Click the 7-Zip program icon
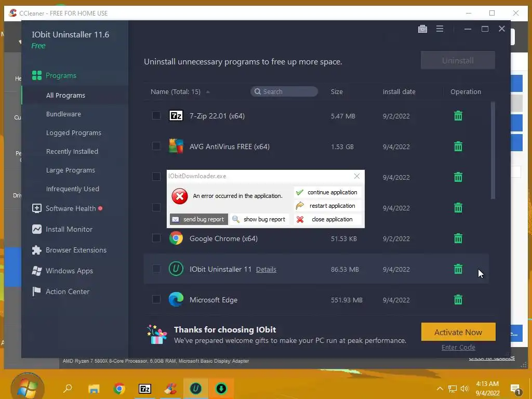The image size is (532, 399). [176, 116]
